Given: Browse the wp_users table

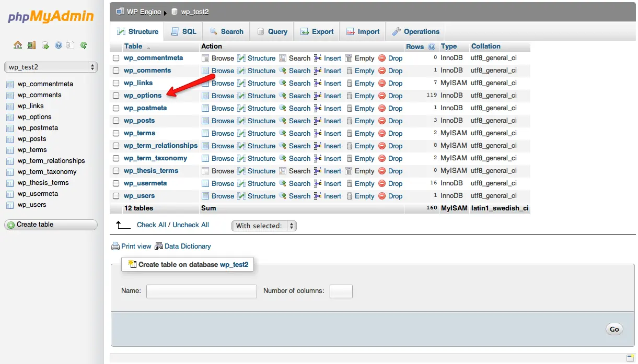Looking at the screenshot, I should (x=218, y=196).
